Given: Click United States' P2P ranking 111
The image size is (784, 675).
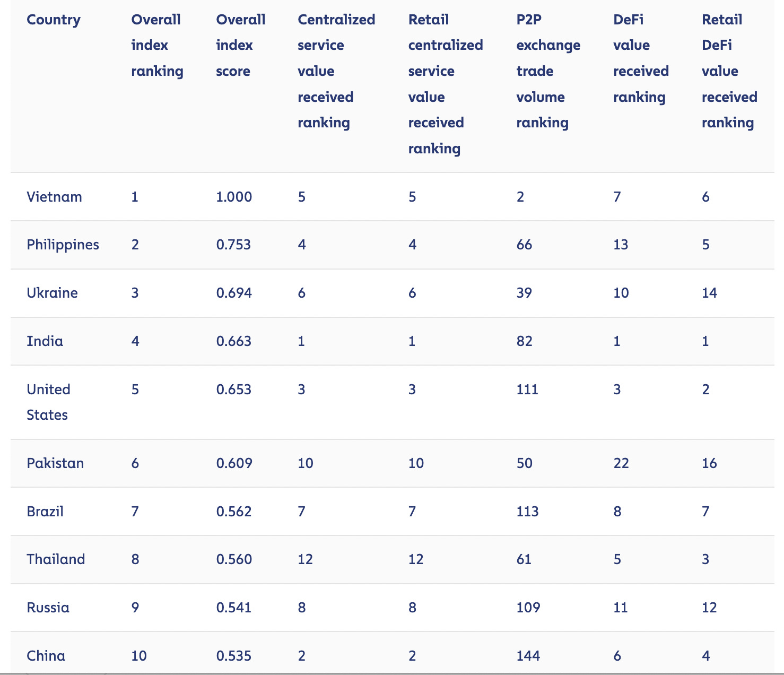Looking at the screenshot, I should click(527, 390).
